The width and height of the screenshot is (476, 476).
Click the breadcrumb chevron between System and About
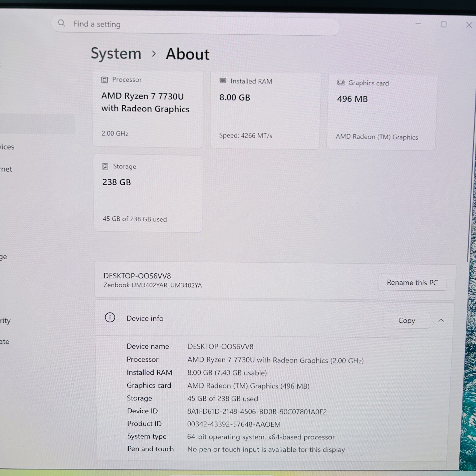coord(154,54)
